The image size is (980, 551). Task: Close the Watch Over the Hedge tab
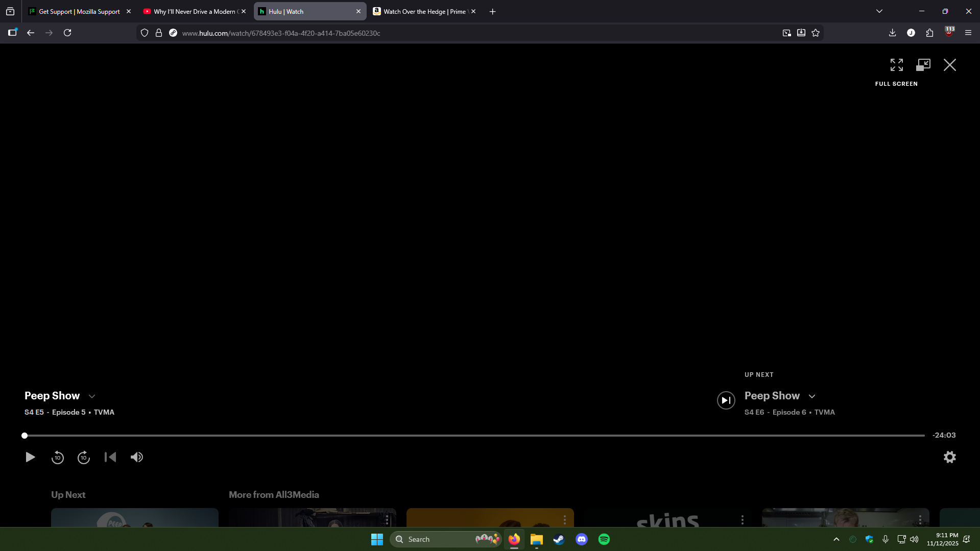(473, 11)
